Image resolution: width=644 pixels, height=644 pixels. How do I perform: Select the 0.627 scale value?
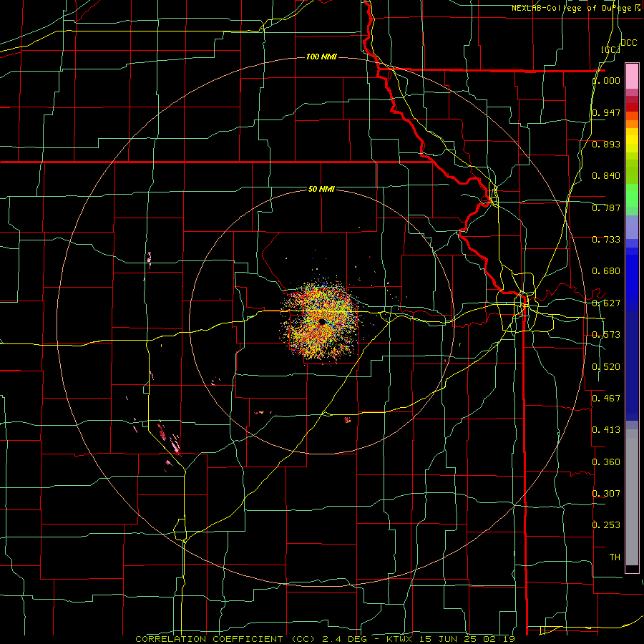click(606, 303)
